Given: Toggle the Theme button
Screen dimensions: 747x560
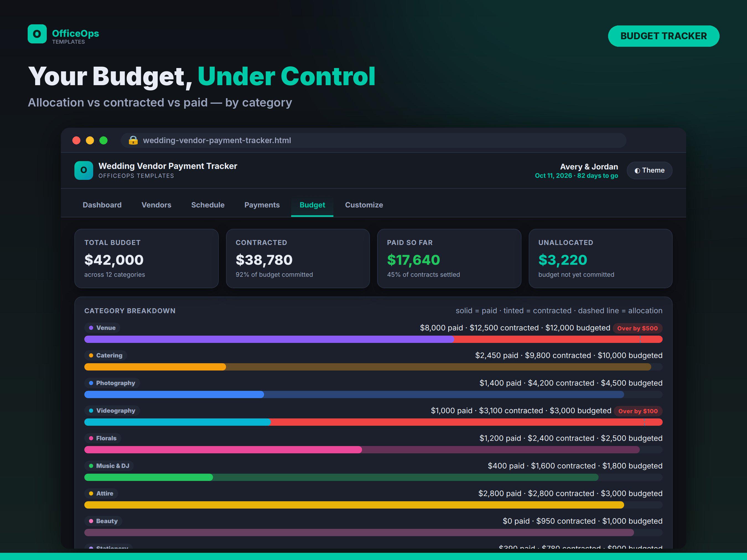Looking at the screenshot, I should tap(649, 170).
